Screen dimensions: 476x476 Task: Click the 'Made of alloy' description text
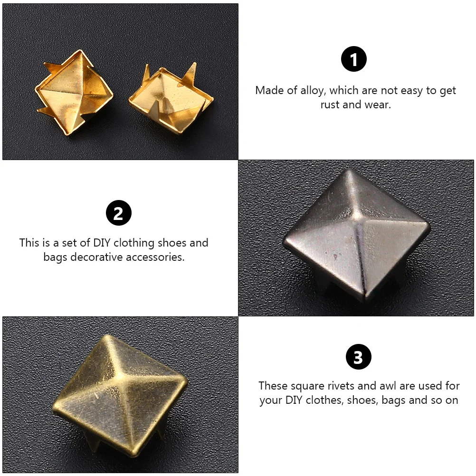(x=355, y=97)
